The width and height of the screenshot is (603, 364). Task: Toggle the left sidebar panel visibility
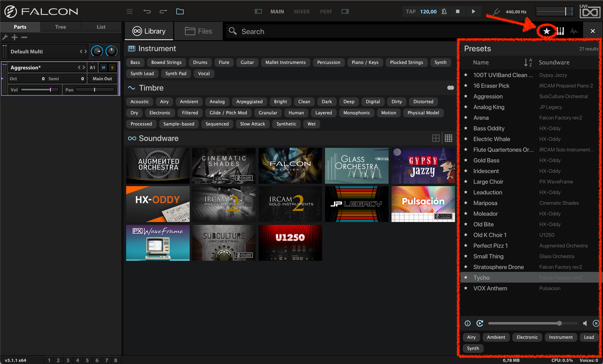click(258, 11)
